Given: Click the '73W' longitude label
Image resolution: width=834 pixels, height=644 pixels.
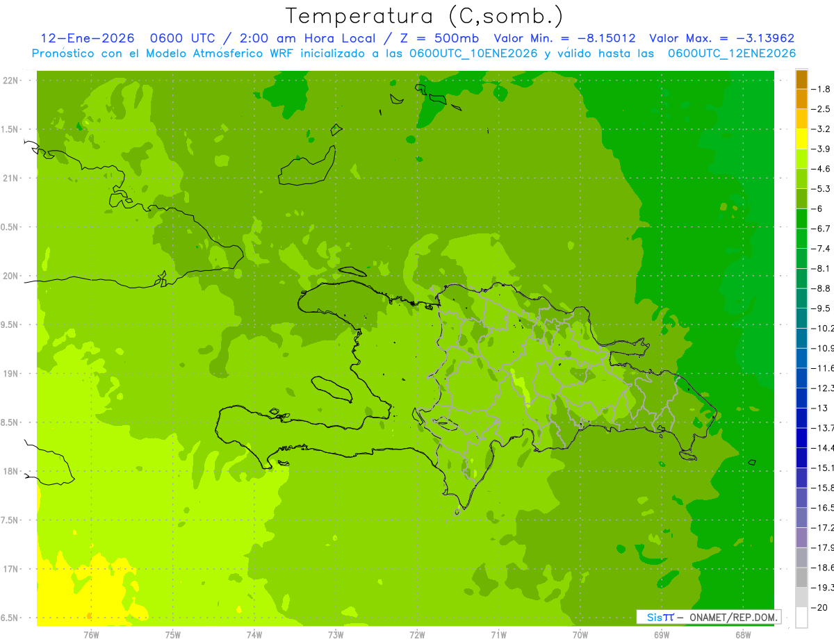Looking at the screenshot, I should 336,634.
